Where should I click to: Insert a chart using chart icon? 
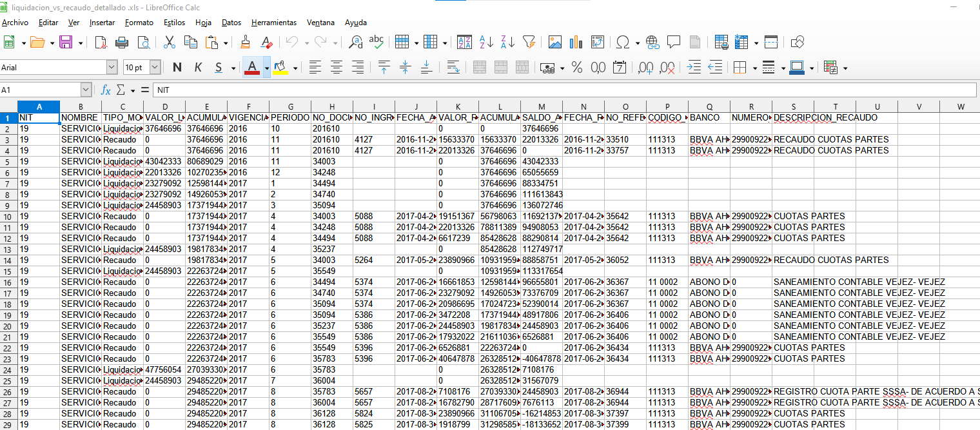pos(576,43)
